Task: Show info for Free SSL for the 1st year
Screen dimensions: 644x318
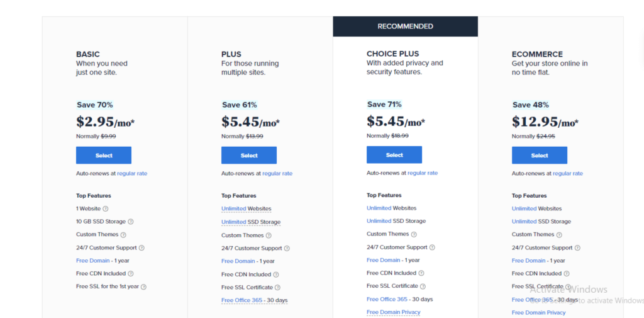Action: coord(144,287)
